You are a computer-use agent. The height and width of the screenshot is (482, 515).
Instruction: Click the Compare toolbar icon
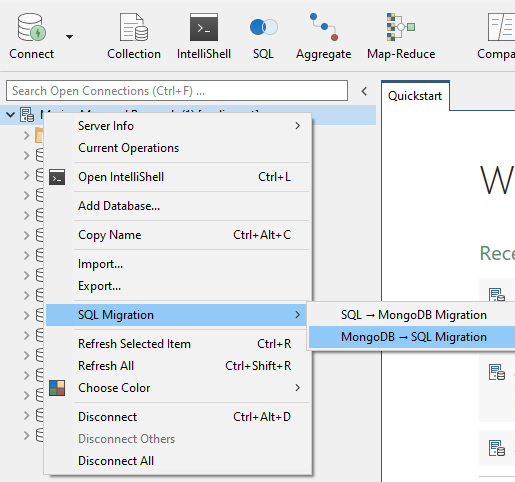pyautogui.click(x=501, y=27)
